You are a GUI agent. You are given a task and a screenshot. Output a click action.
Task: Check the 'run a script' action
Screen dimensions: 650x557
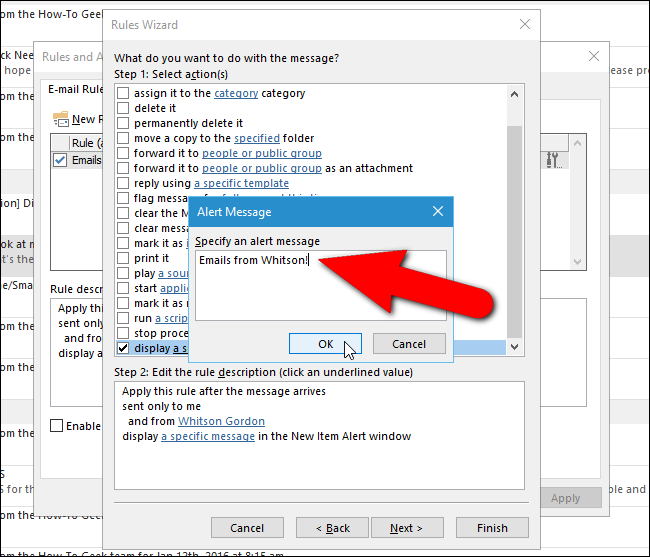(123, 318)
